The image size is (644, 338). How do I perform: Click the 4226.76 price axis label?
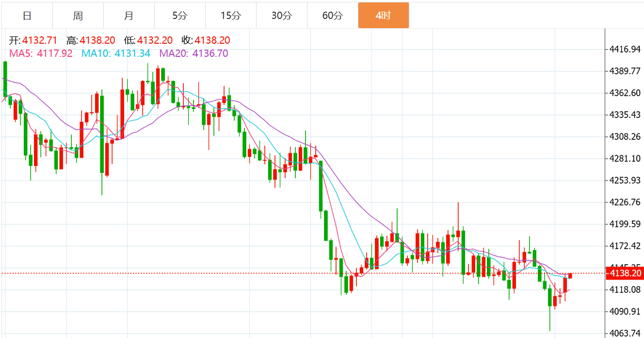626,202
